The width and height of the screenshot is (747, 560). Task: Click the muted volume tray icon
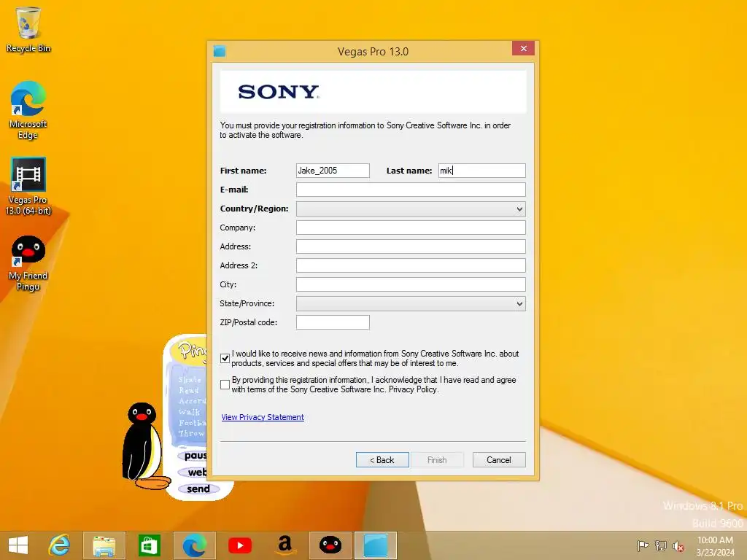point(678,545)
